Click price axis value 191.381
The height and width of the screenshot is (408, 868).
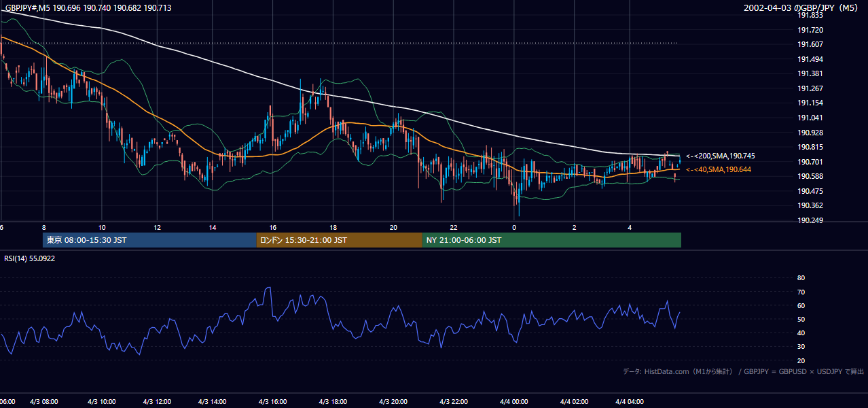[x=810, y=73]
